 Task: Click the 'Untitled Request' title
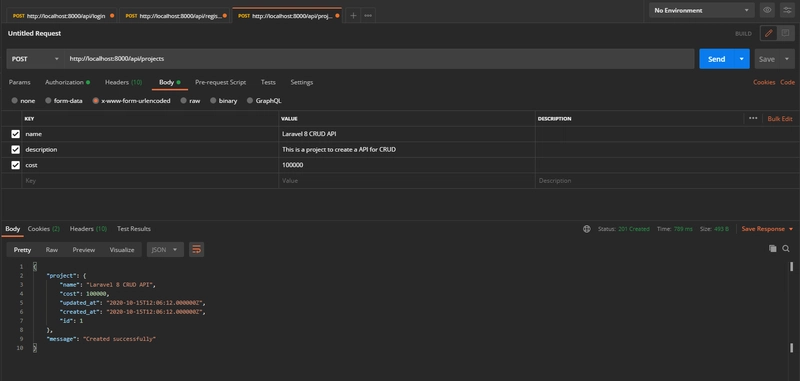pyautogui.click(x=34, y=33)
